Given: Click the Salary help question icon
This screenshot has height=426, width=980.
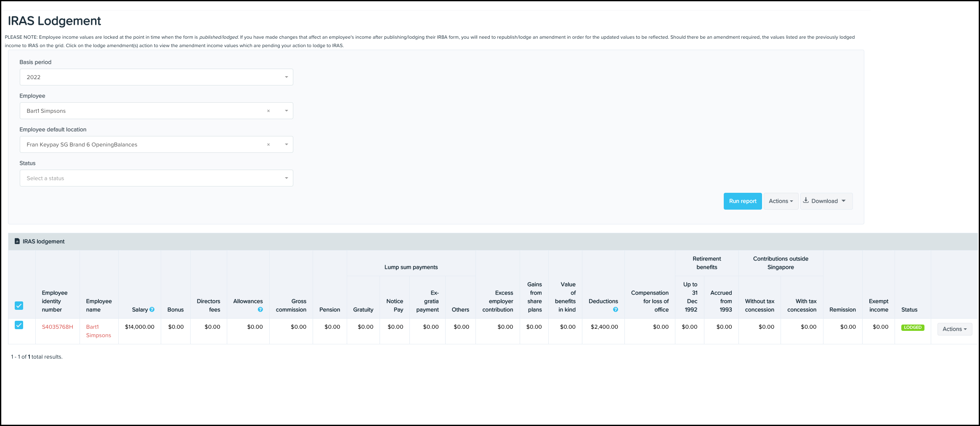Looking at the screenshot, I should pos(152,309).
